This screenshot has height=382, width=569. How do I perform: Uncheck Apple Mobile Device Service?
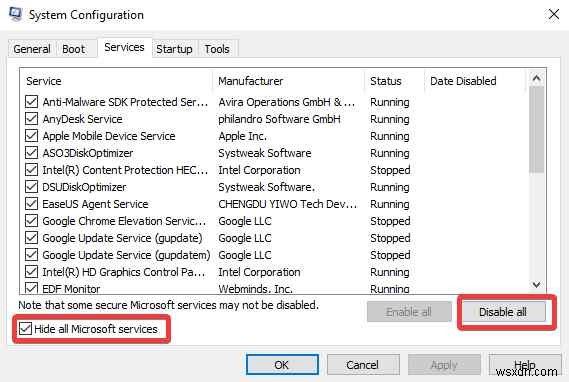(32, 136)
